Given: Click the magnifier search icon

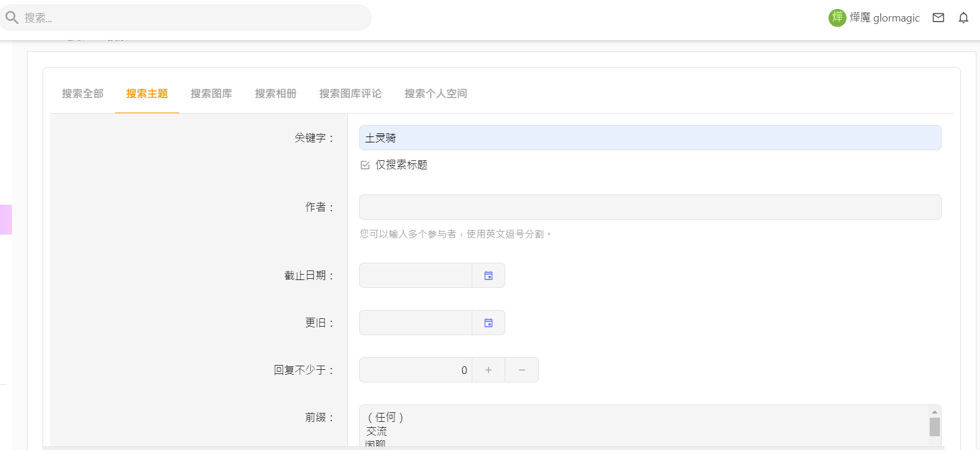Looking at the screenshot, I should point(12,18).
